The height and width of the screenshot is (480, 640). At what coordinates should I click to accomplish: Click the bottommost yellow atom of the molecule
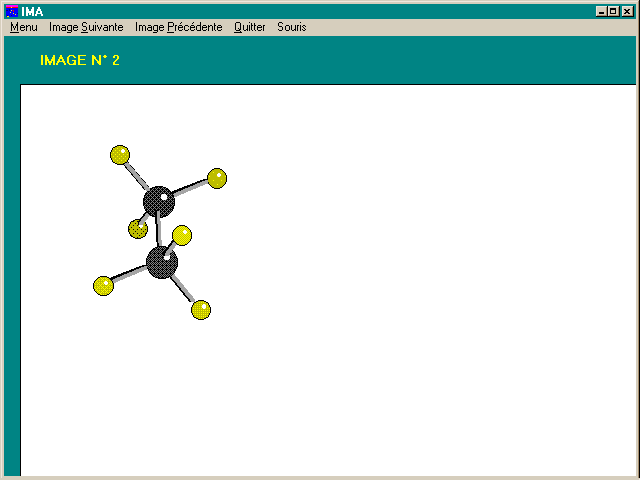tap(201, 309)
